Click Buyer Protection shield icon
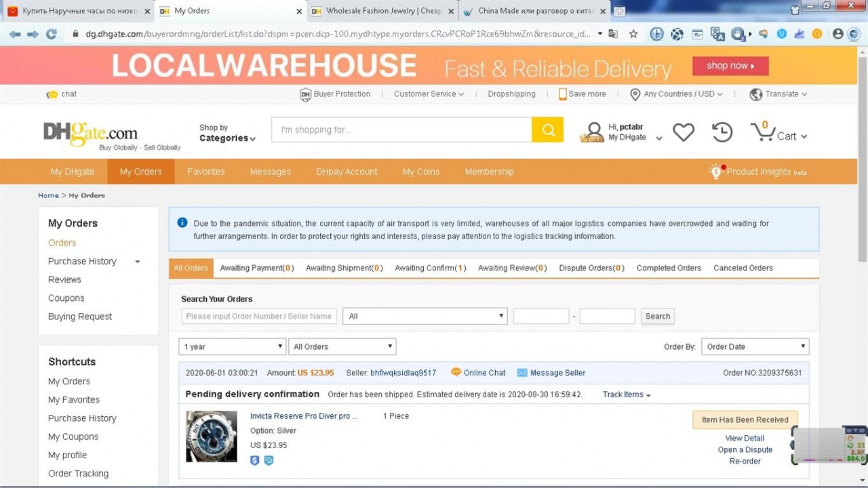The height and width of the screenshot is (488, 868). click(305, 95)
